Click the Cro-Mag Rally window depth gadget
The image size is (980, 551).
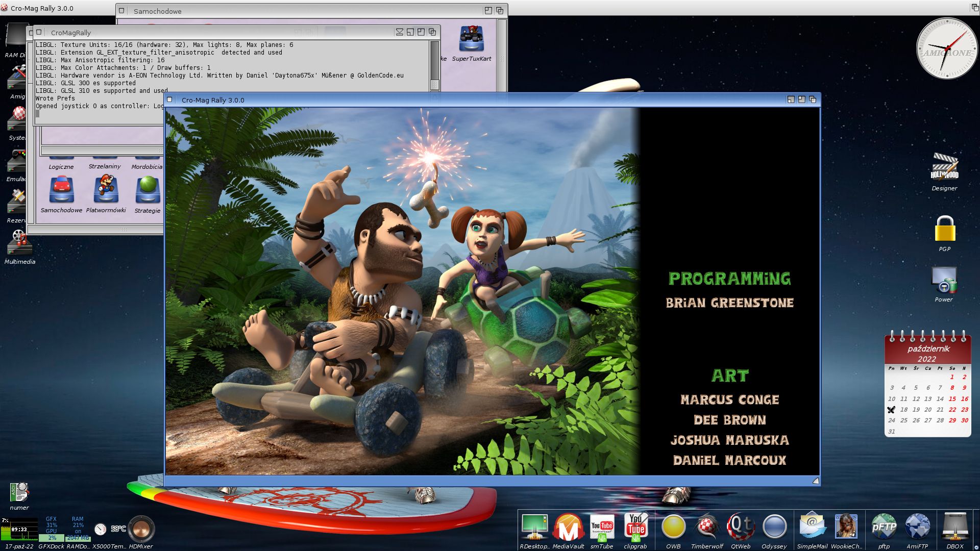[x=813, y=100]
